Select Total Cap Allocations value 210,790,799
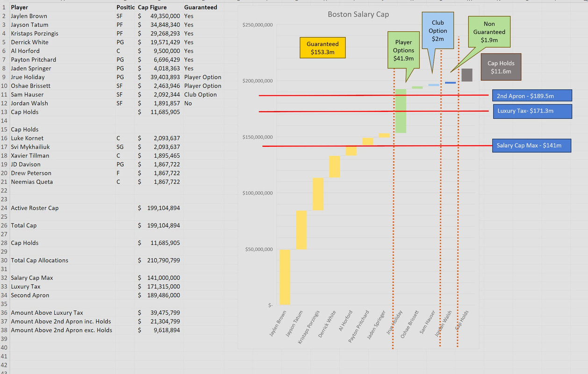The height and width of the screenshot is (374, 588). coord(159,260)
